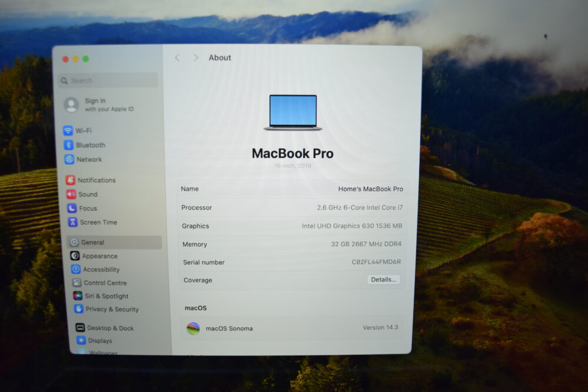Viewport: 588px width, 392px height.
Task: Select the Network globe icon
Action: 69,159
